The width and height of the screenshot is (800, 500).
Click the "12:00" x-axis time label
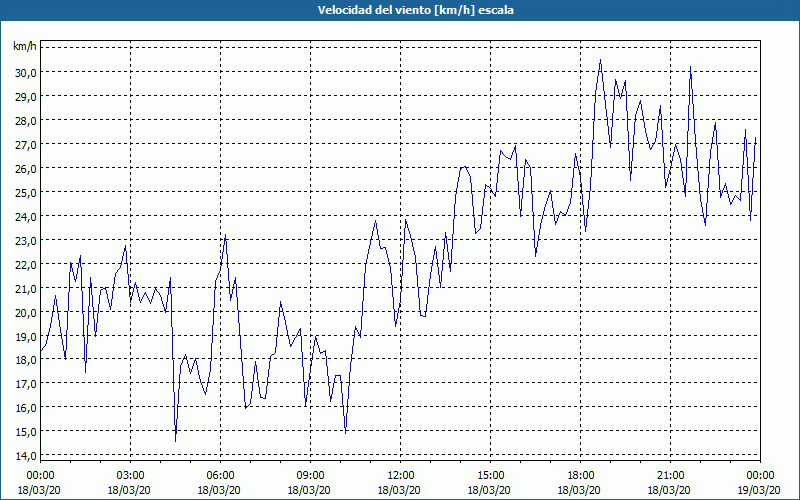[x=400, y=476]
